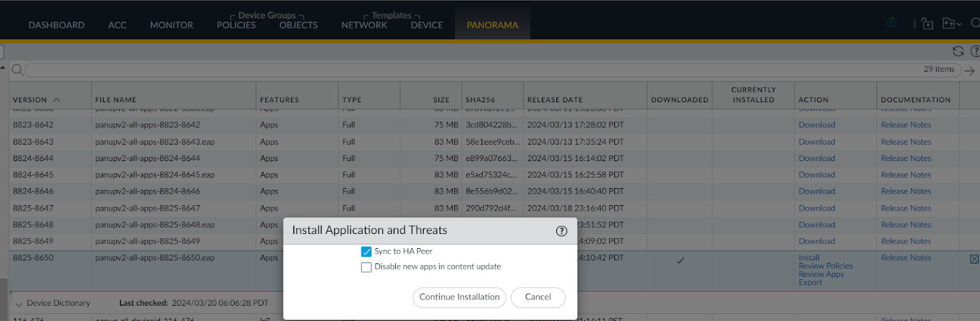This screenshot has height=321, width=980.
Task: Click the VERSION column sort arrow
Action: [56, 100]
